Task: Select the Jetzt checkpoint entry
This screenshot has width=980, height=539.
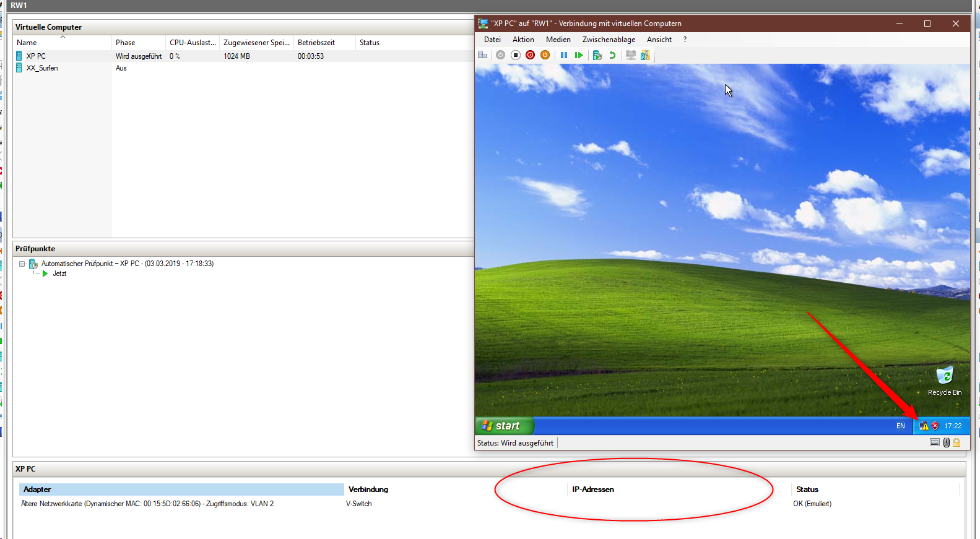Action: click(x=59, y=274)
